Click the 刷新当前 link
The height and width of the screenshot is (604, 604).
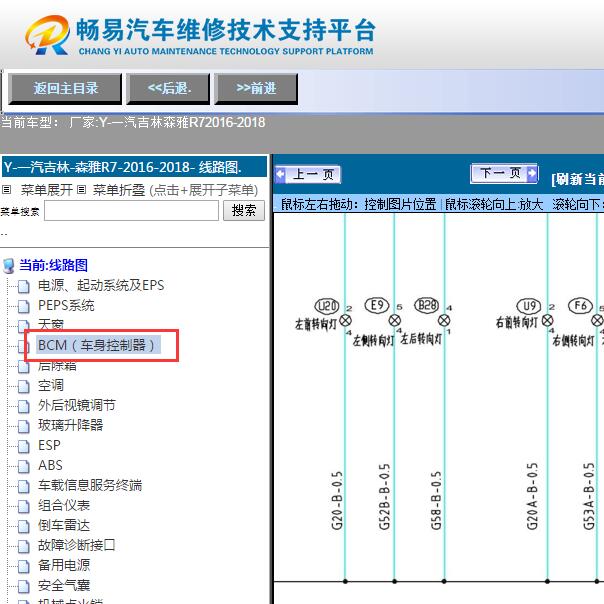pos(578,179)
